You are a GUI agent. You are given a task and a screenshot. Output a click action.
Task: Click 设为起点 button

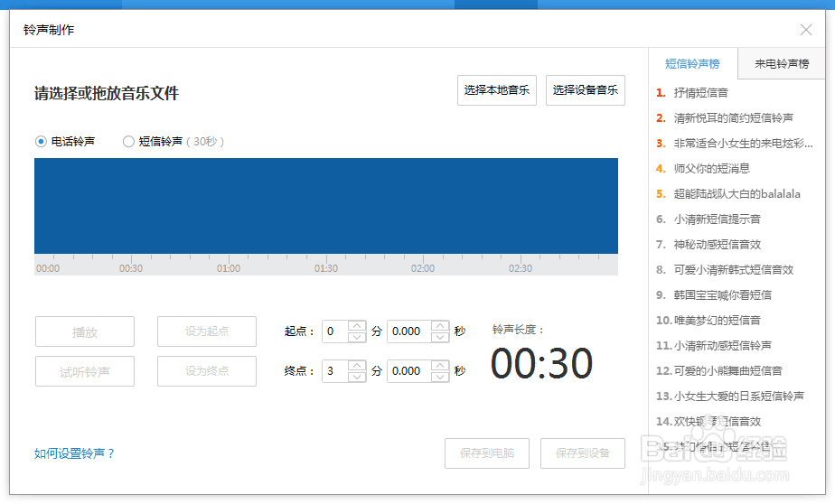click(x=207, y=331)
